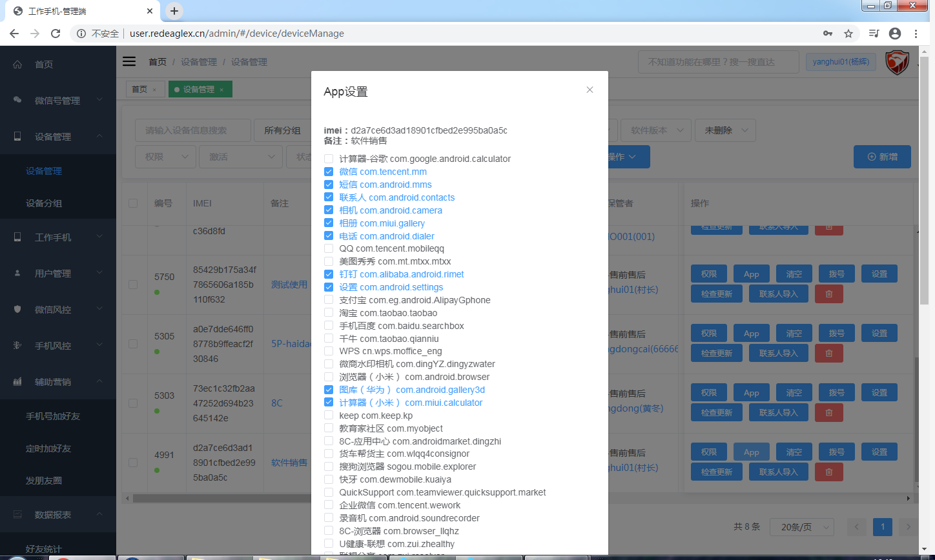Delete device 5750 with red trash button
The width and height of the screenshot is (935, 560).
[829, 294]
